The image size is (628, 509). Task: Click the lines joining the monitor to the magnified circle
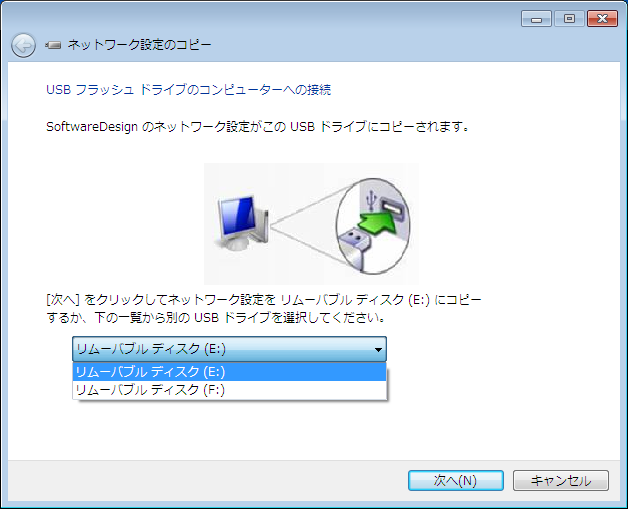304,227
